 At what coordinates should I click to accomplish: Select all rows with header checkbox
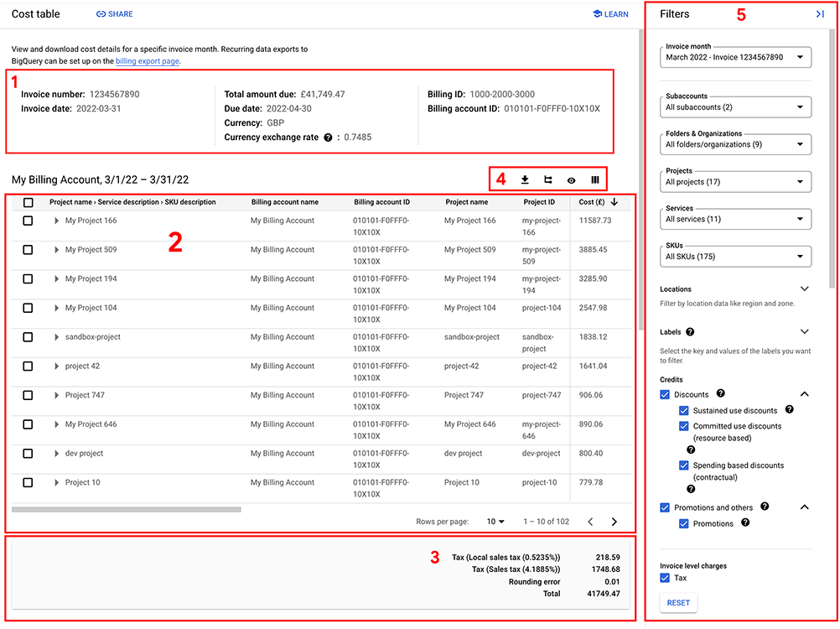pyautogui.click(x=28, y=202)
